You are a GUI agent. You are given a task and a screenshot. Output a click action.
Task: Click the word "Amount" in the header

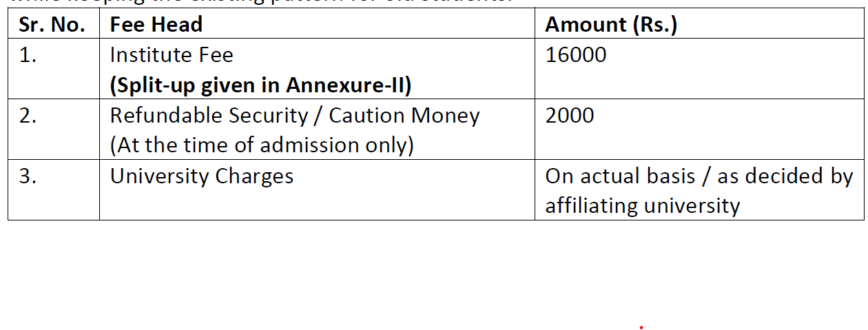coord(585,25)
